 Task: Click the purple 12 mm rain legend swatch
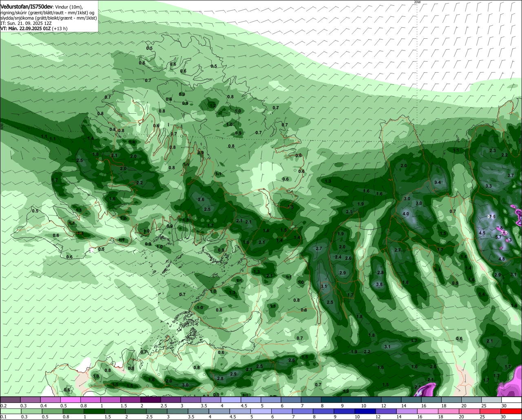[x=385, y=411]
